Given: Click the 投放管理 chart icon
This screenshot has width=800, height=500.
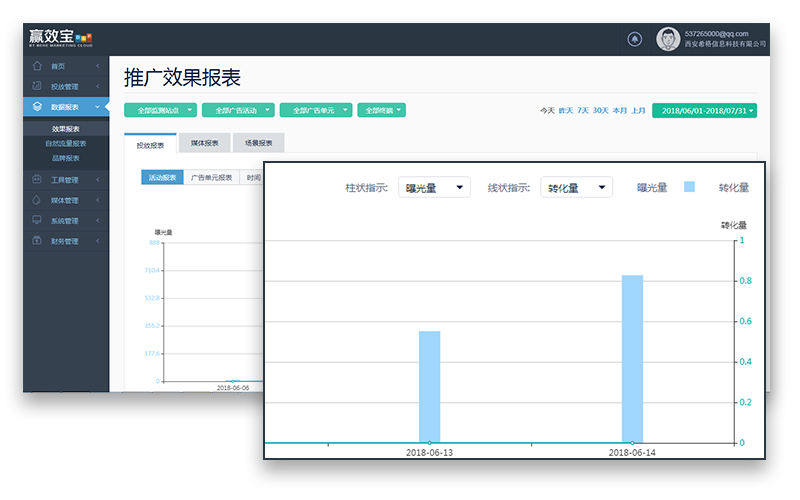Looking at the screenshot, I should tap(37, 86).
